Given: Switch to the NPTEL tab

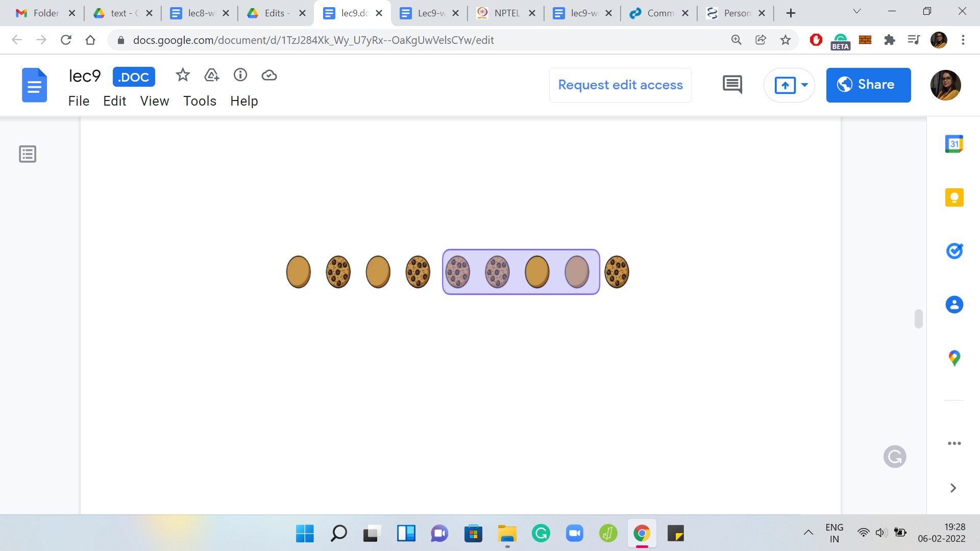Looking at the screenshot, I should coord(505,13).
